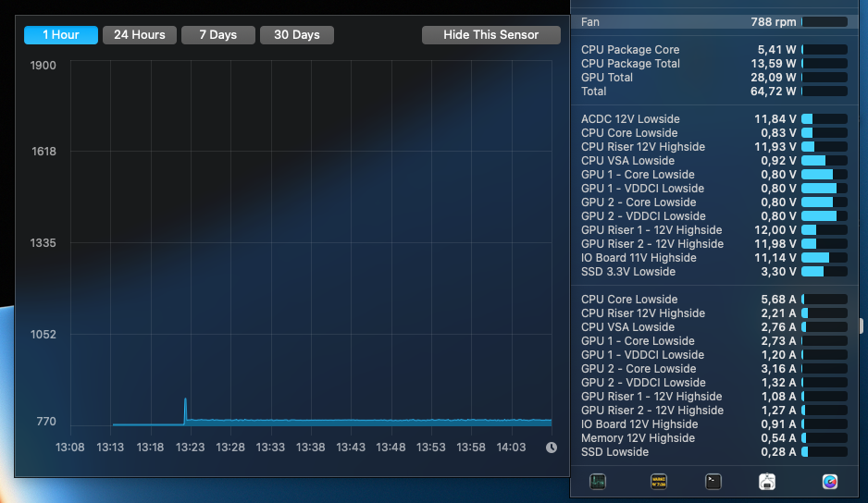
Task: Switch graph to 24 Hours view
Action: click(140, 35)
